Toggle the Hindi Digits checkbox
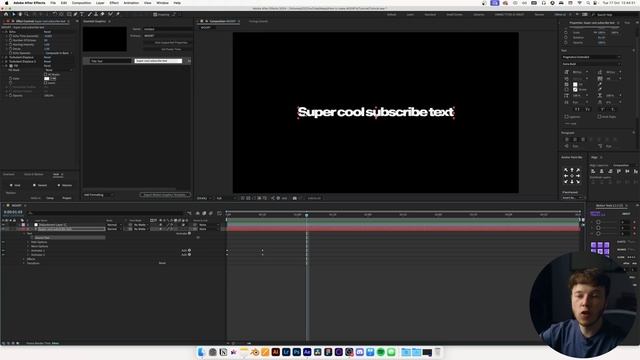Image resolution: width=640 pixels, height=360 pixels. (599, 117)
